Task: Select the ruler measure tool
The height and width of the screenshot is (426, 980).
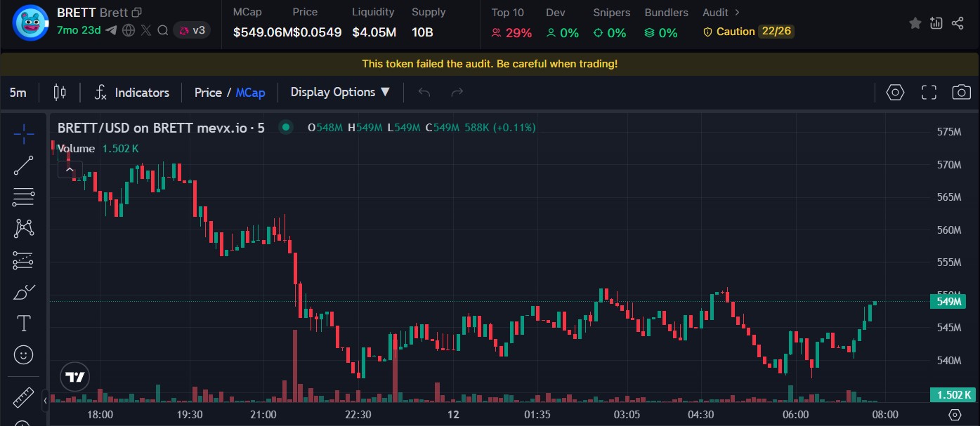Action: pyautogui.click(x=23, y=398)
